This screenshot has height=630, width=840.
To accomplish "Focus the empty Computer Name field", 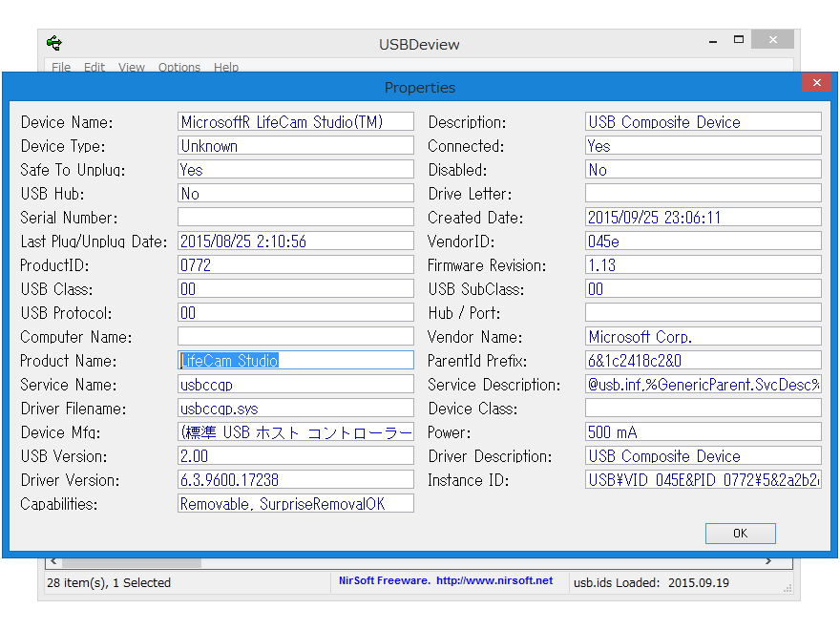I will [x=296, y=336].
